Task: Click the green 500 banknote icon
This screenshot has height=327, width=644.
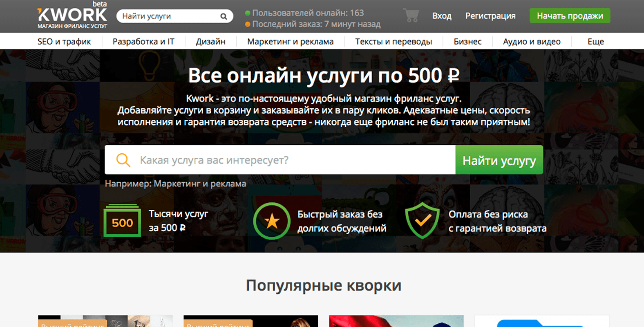Action: 122,220
